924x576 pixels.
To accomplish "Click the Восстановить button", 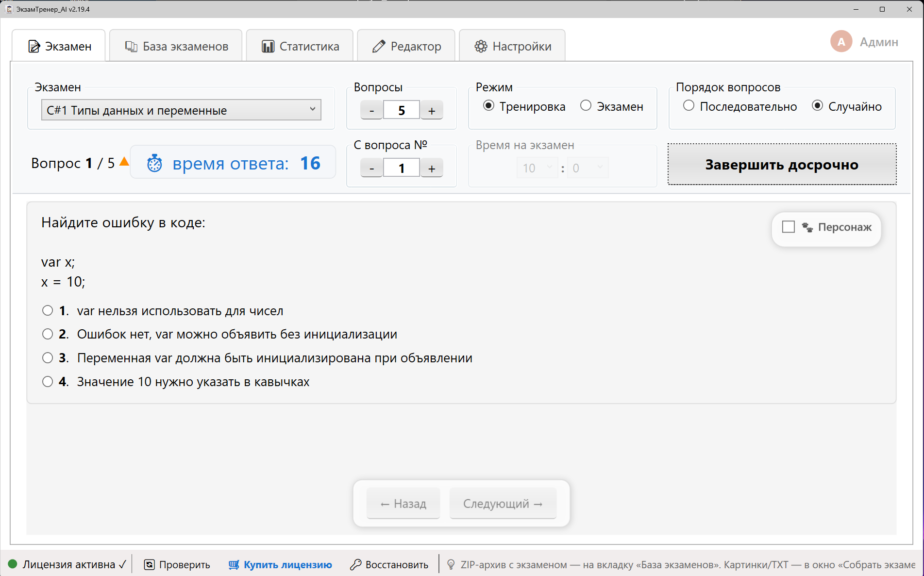I will pyautogui.click(x=389, y=564).
